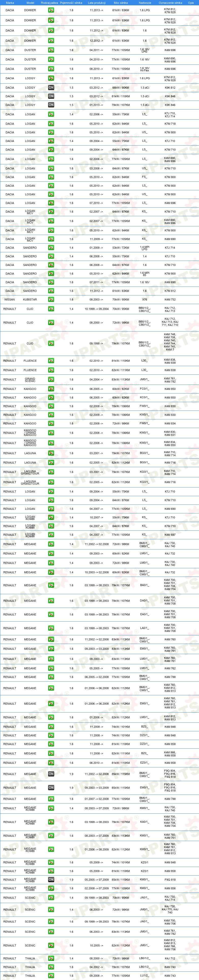Click the '07.2010 ->' production date cell
The width and height of the screenshot is (199, 980).
click(x=96, y=203)
